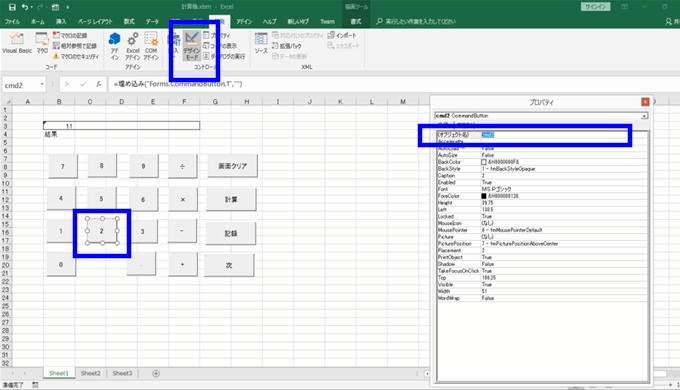Open the COM アドイン manager
This screenshot has height=390, width=680.
(151, 46)
